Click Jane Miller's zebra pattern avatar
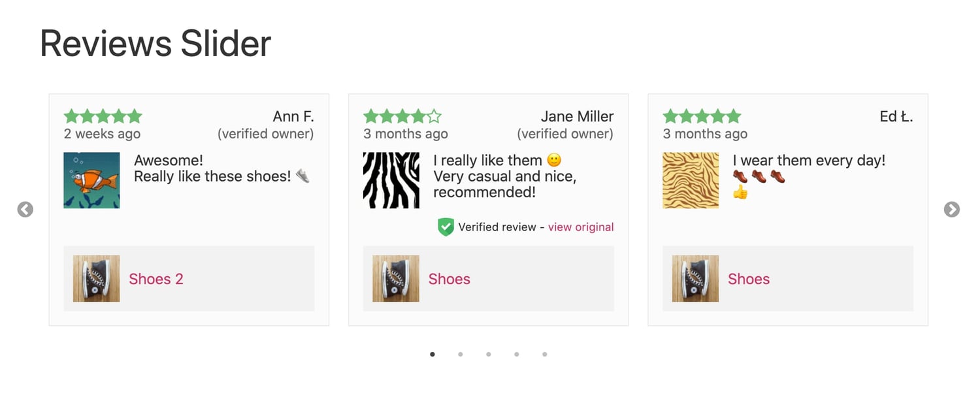The image size is (980, 416). coord(391,180)
